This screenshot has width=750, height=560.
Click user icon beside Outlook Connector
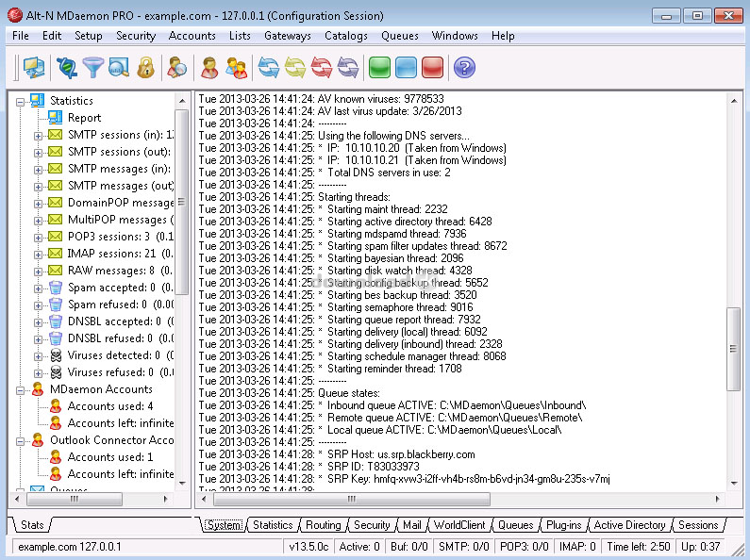click(x=38, y=440)
